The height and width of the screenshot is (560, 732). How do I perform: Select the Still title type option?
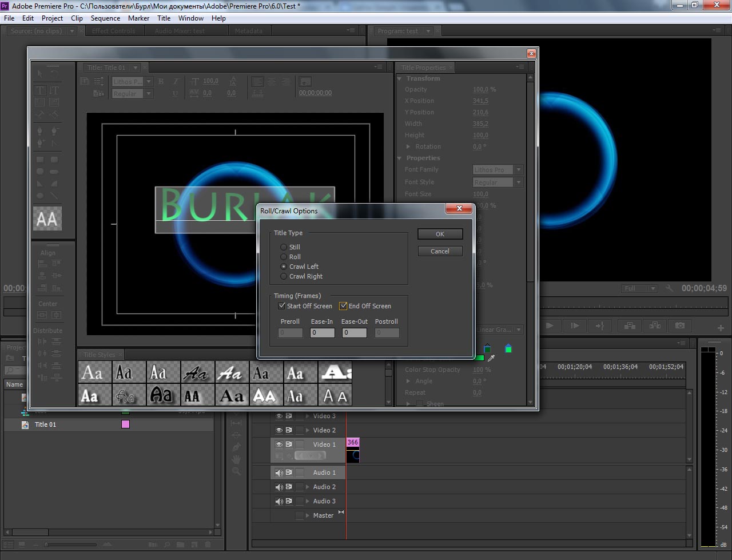pos(284,247)
